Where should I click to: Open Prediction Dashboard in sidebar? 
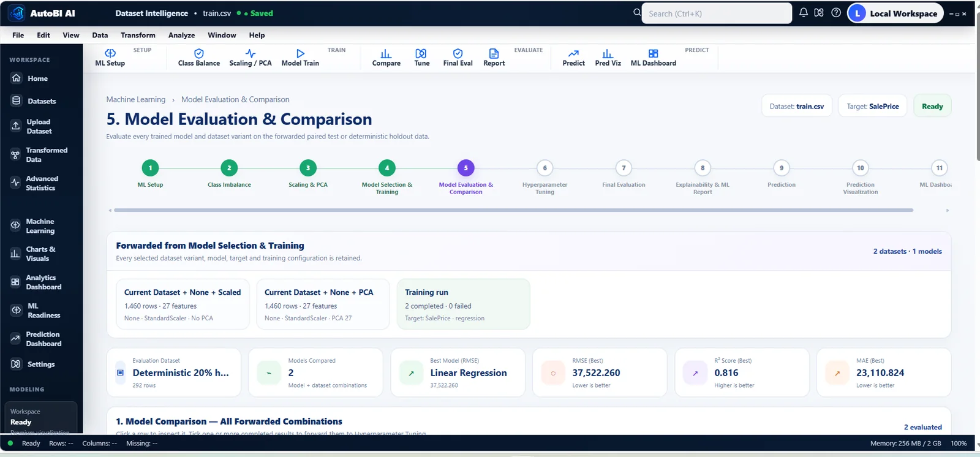point(41,339)
